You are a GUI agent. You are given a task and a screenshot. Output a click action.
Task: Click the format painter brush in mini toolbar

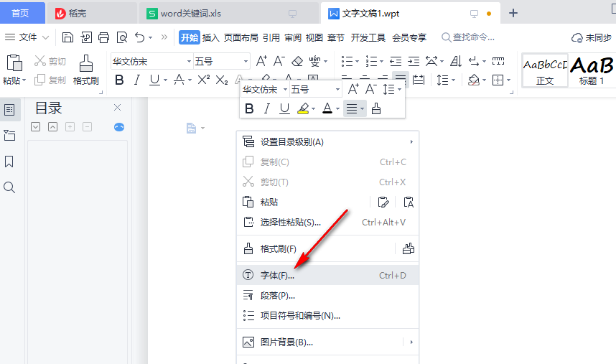click(x=376, y=108)
